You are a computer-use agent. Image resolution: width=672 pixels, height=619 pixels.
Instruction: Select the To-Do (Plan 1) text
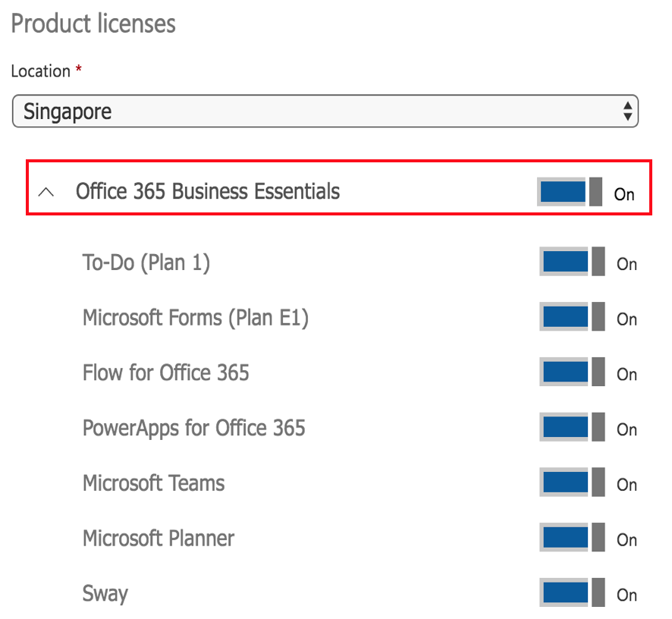click(146, 262)
